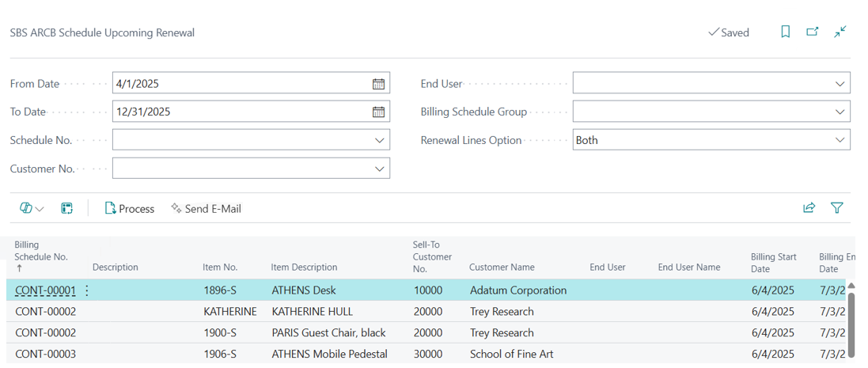
Task: Open the To Date calendar picker
Action: coord(378,112)
